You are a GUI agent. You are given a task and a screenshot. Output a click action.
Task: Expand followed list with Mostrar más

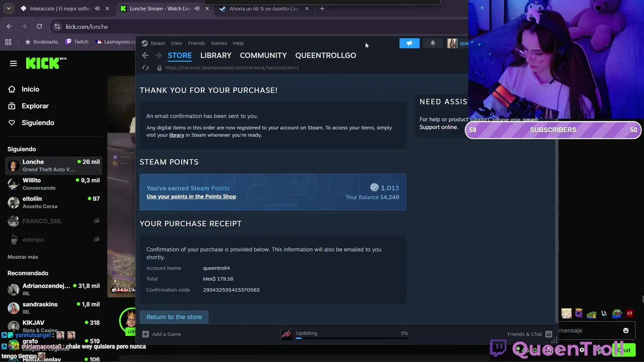(x=23, y=257)
